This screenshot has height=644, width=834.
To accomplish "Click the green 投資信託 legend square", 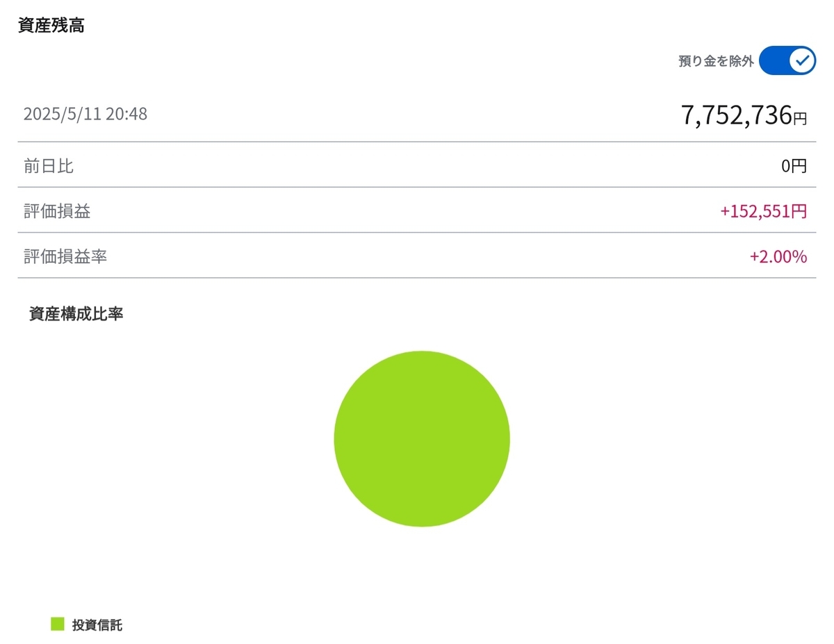I will click(x=58, y=624).
